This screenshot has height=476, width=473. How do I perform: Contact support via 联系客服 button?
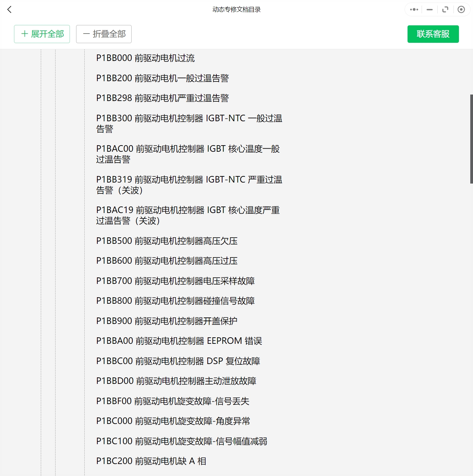pos(433,34)
